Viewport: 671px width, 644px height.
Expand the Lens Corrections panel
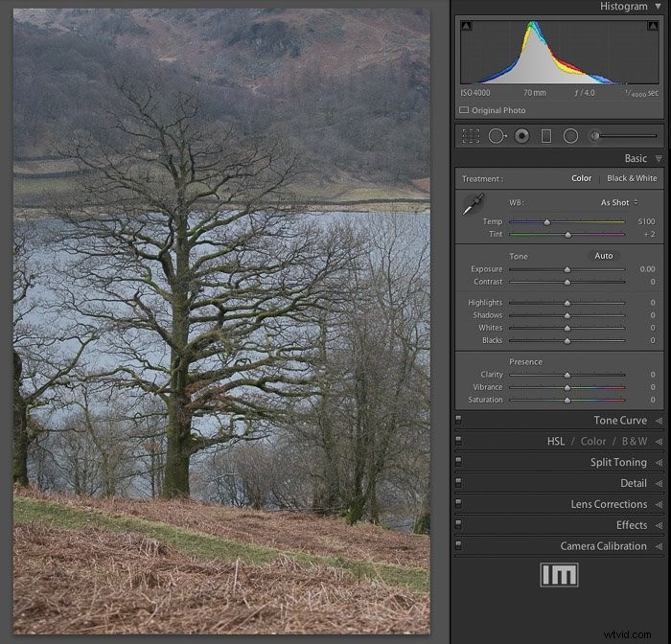pos(659,504)
